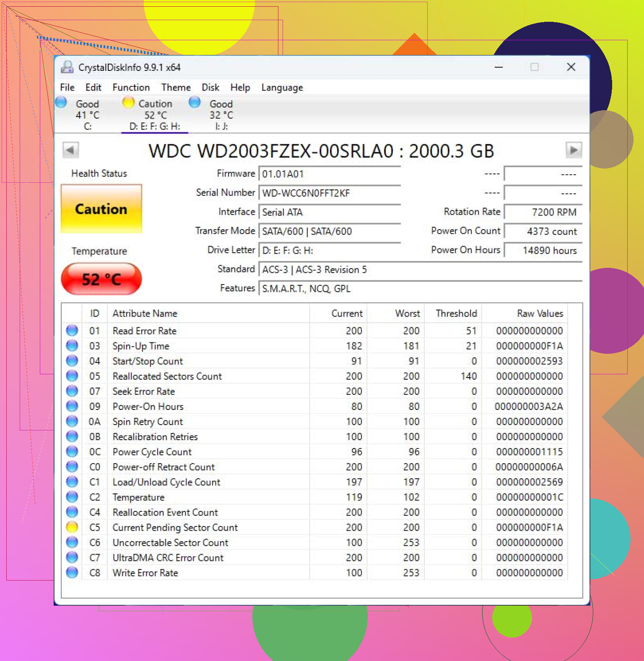Click the Drive Letter field
The height and width of the screenshot is (661, 644).
tap(330, 250)
